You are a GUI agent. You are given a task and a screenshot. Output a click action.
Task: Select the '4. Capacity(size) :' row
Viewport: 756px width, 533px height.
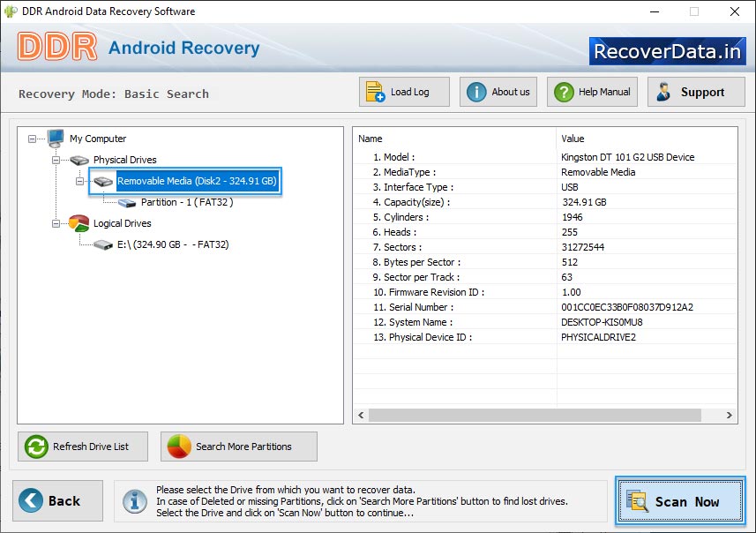545,201
